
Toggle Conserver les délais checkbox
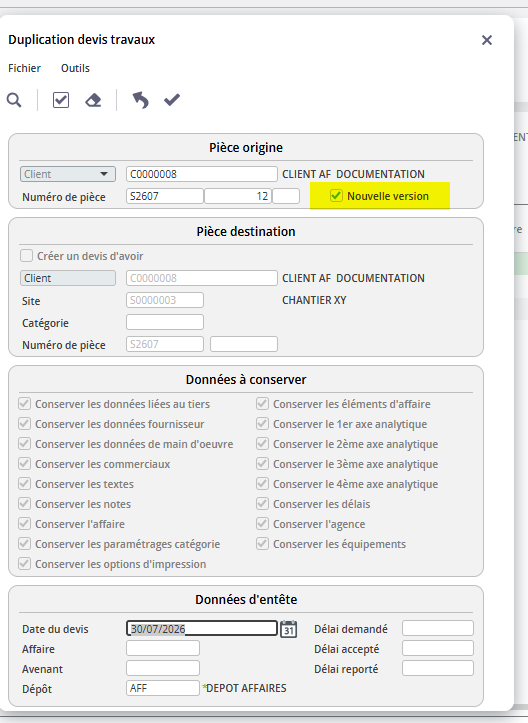pos(262,504)
